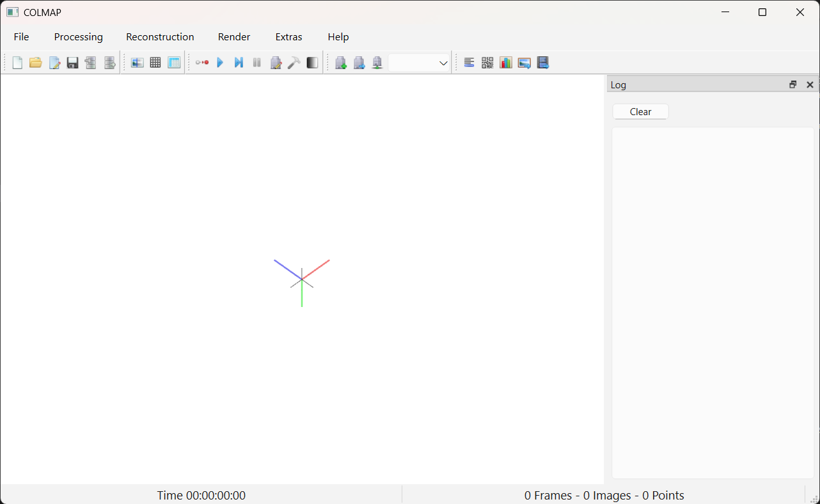
Task: Open the Render menu
Action: coord(234,37)
